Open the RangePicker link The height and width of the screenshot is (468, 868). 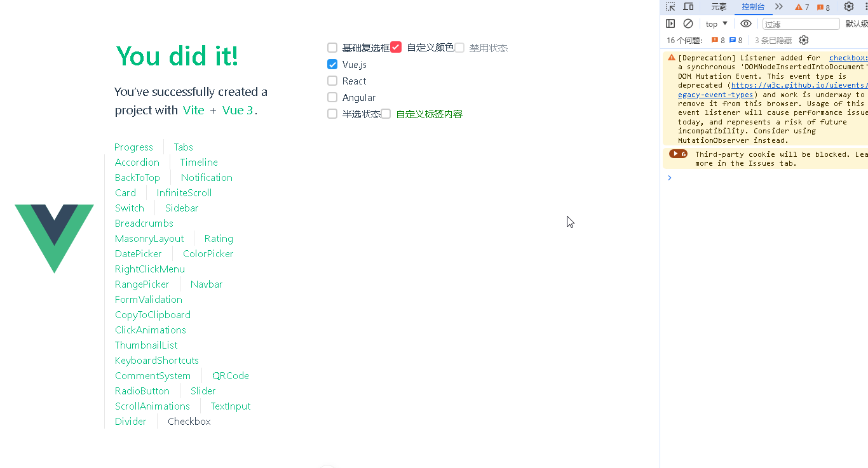tap(142, 284)
